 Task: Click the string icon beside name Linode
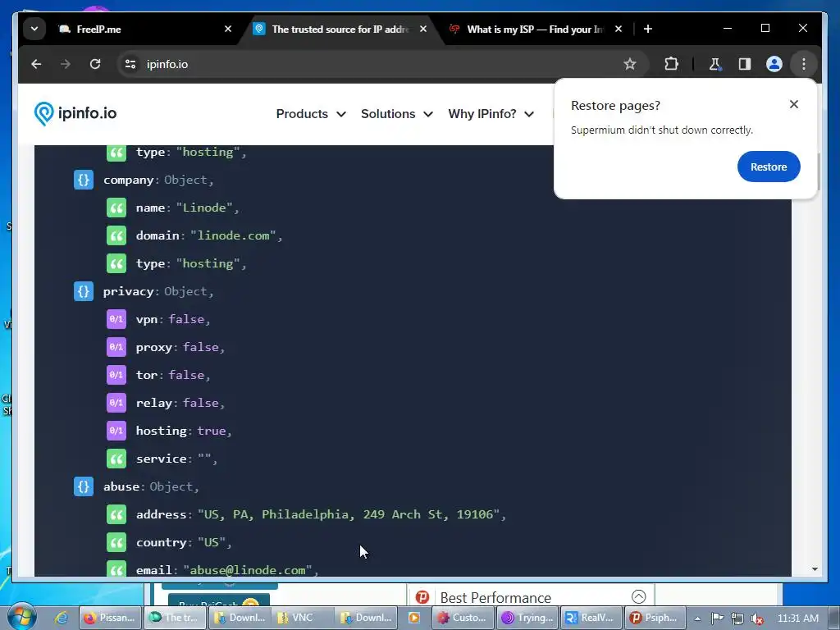click(x=116, y=208)
